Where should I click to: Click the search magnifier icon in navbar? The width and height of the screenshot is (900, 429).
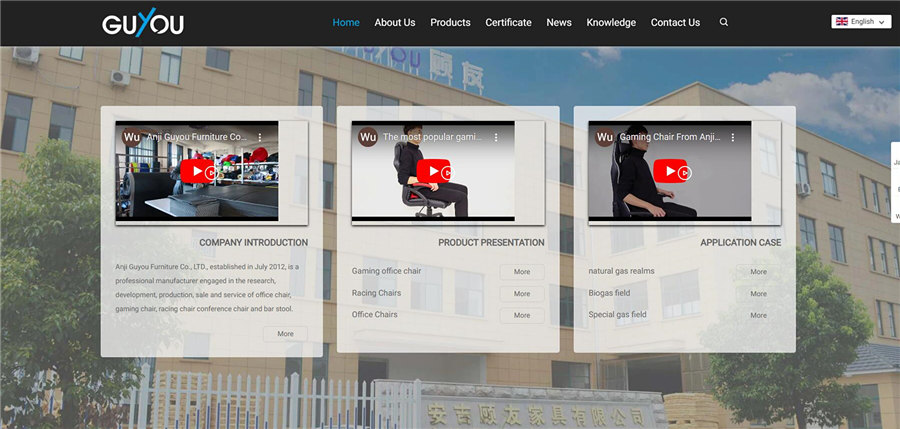click(x=724, y=22)
